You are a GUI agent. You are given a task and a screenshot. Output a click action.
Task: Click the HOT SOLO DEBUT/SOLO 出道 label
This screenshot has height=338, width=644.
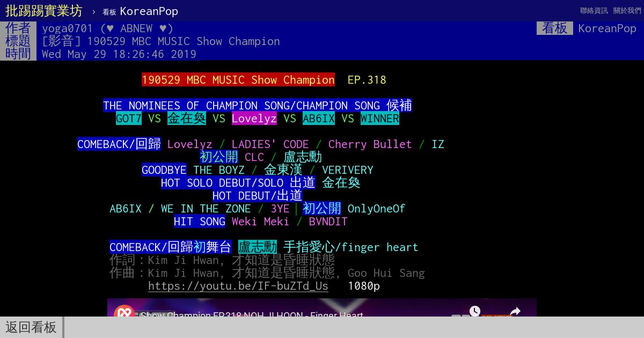[238, 183]
